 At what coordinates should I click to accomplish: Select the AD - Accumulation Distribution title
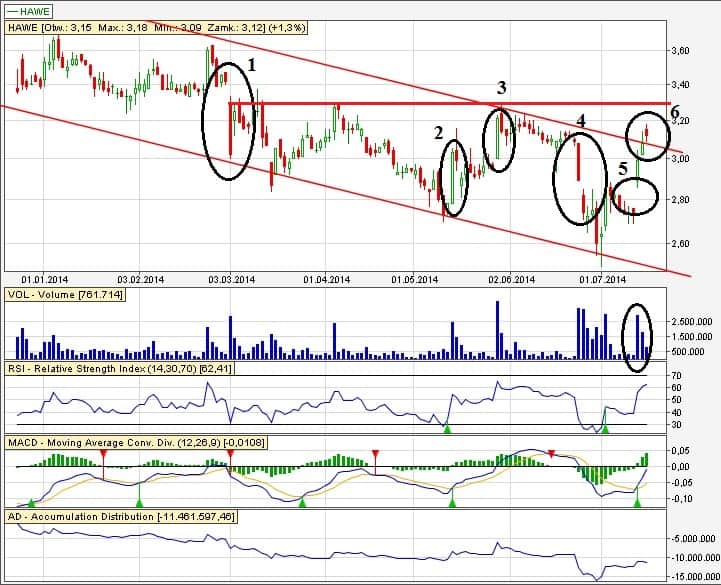(x=120, y=515)
